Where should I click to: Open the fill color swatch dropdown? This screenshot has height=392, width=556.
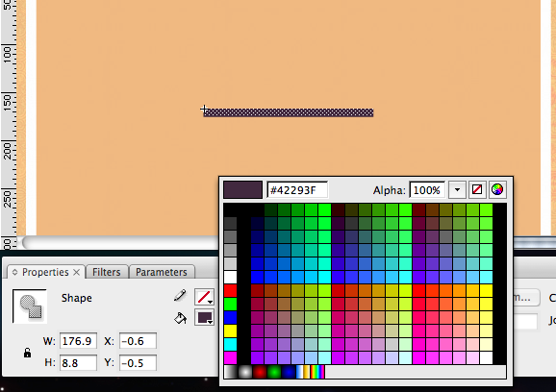204,317
